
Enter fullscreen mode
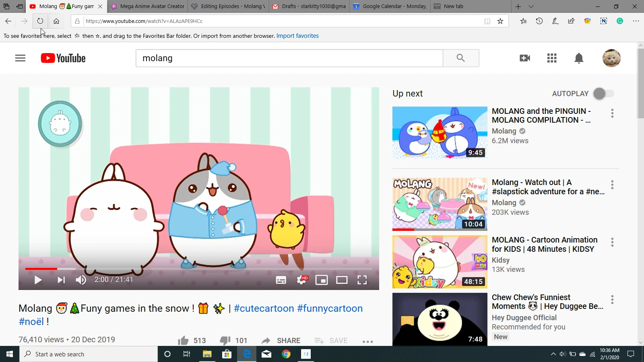pos(362,280)
